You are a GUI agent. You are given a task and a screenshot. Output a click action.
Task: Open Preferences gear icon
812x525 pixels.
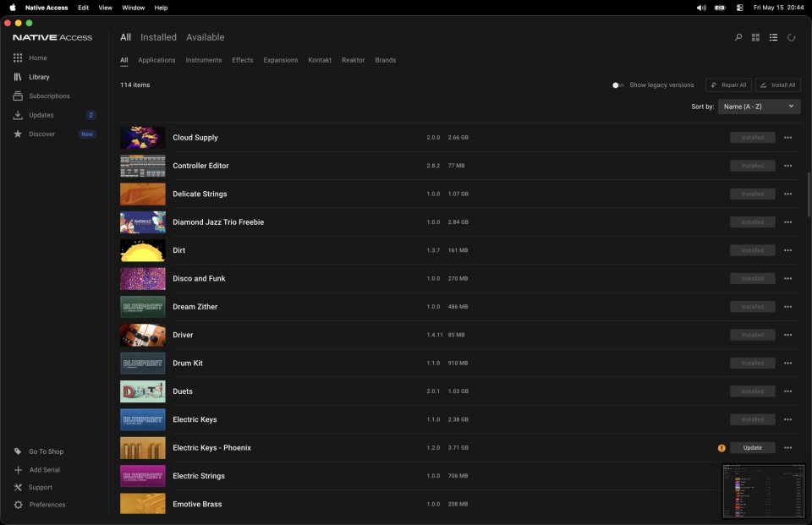(x=18, y=505)
